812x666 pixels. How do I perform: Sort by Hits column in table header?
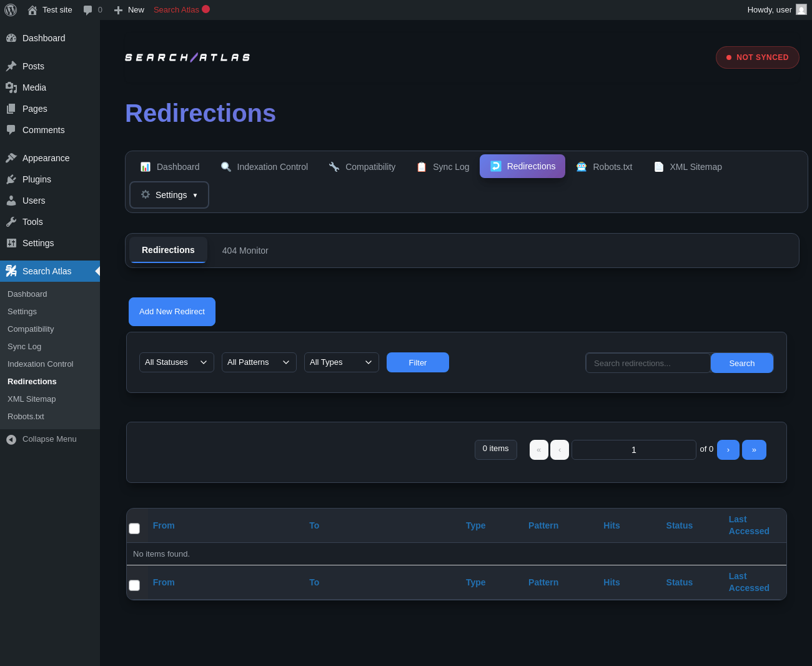coord(611,525)
